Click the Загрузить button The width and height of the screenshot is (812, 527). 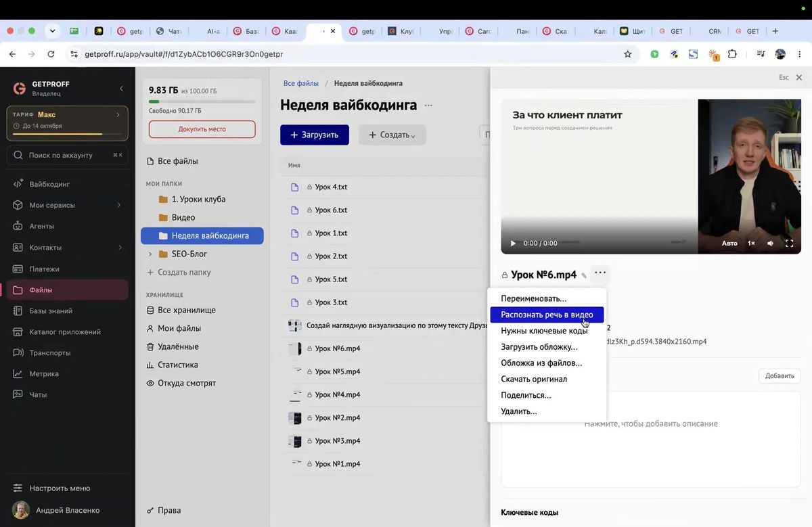click(315, 135)
